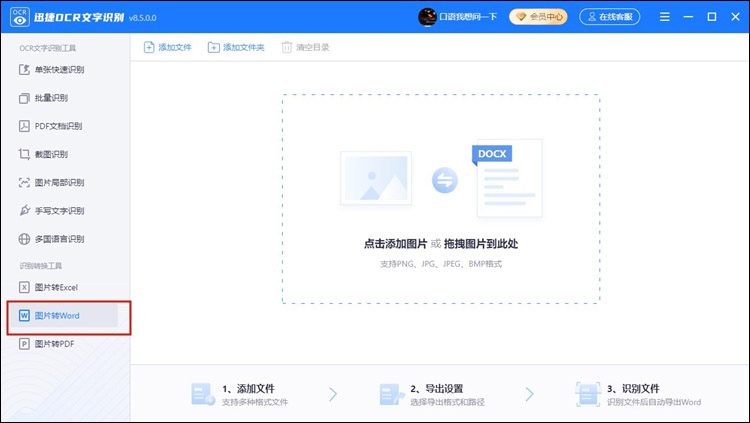Click the blue convert swap icon

(445, 180)
